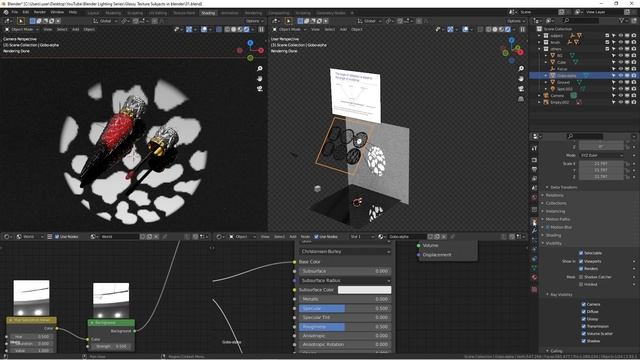Open the Tool properties tab icon
This screenshot has width=640, height=360.
point(534,148)
